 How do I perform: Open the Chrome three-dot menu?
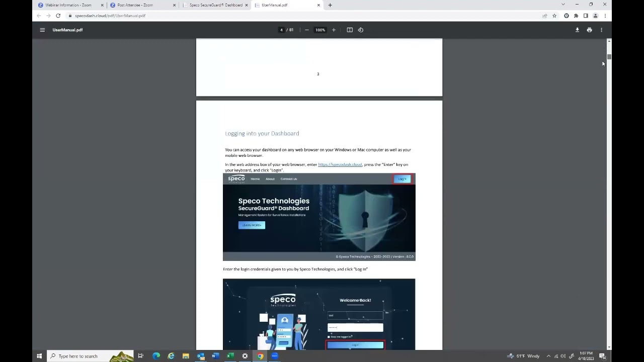[x=605, y=16]
